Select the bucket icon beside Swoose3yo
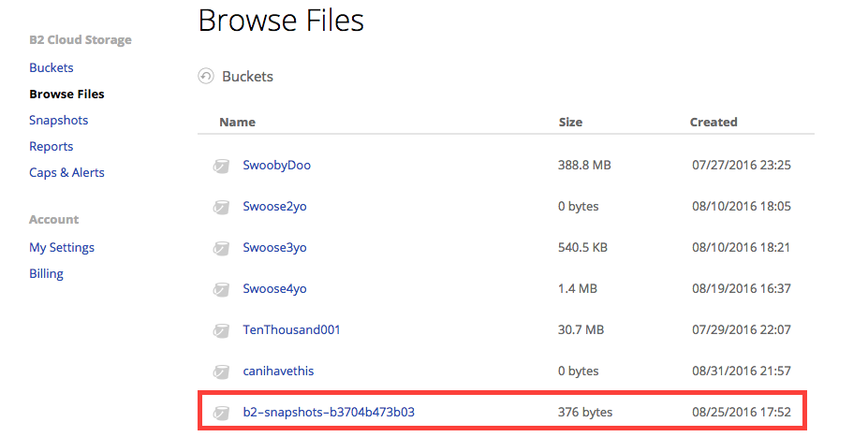Viewport: 868px width, 437px height. (221, 248)
